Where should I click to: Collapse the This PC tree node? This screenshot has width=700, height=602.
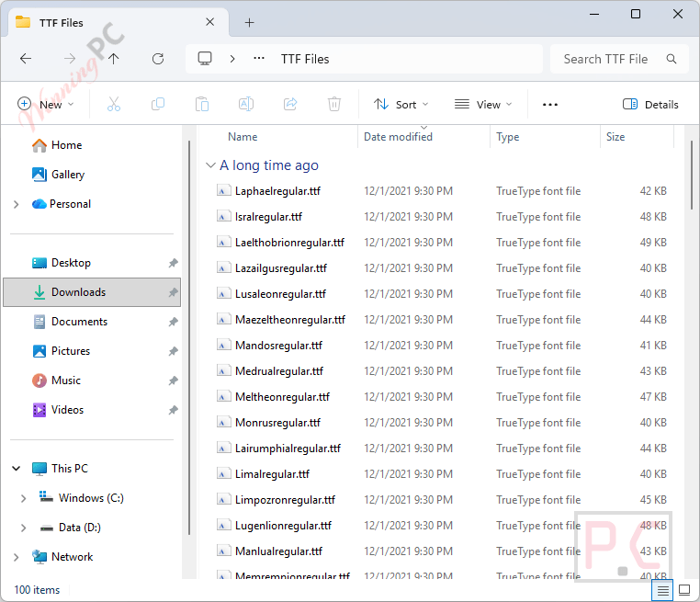pyautogui.click(x=16, y=469)
